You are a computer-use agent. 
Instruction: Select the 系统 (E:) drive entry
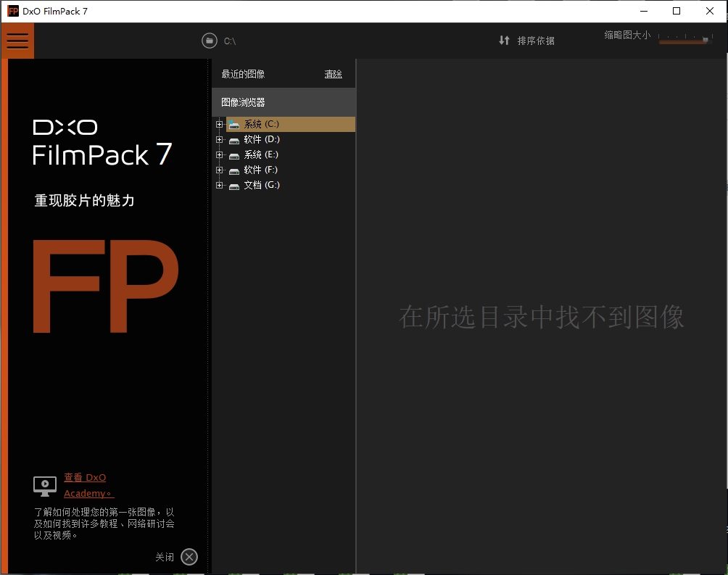tap(261, 154)
